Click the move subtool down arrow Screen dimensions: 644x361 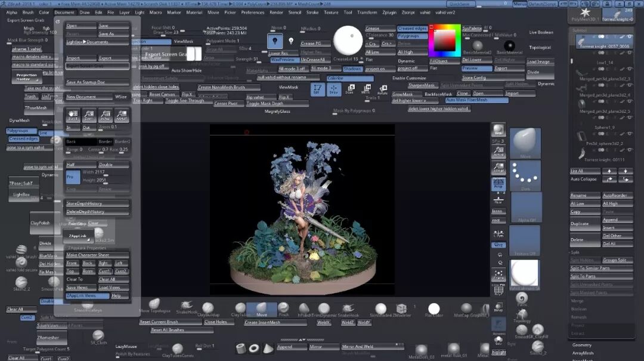click(x=625, y=171)
